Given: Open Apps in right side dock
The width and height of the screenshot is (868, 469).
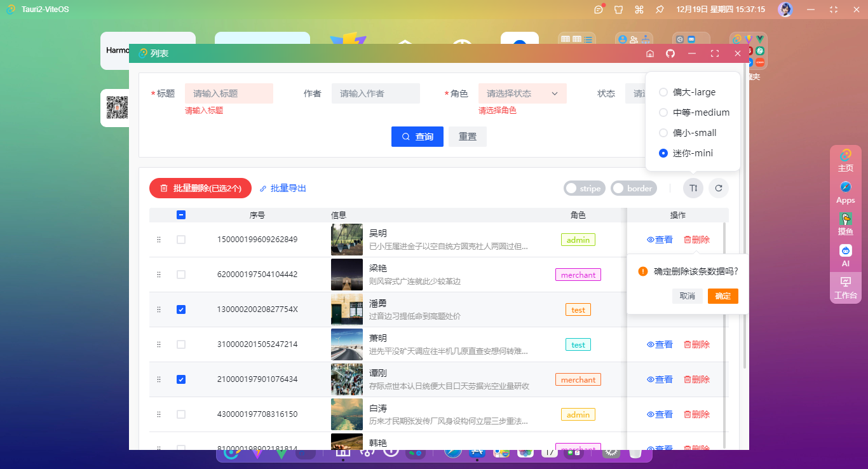Looking at the screenshot, I should tap(845, 193).
